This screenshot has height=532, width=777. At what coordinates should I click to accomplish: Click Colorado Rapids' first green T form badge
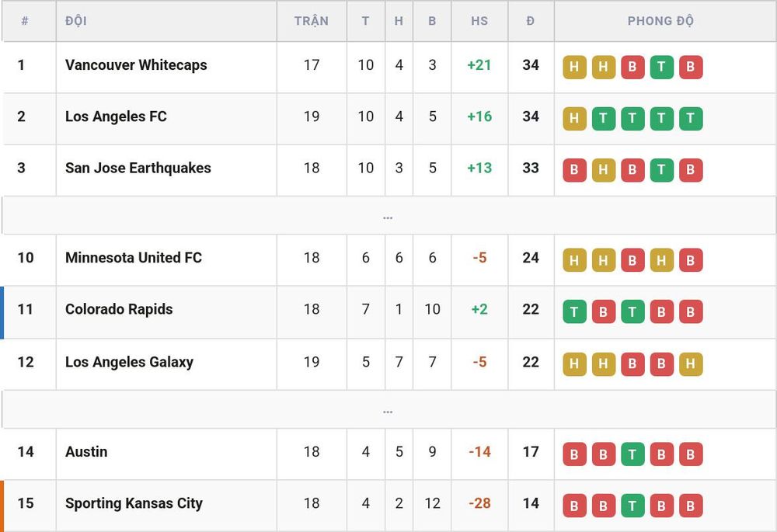[574, 311]
